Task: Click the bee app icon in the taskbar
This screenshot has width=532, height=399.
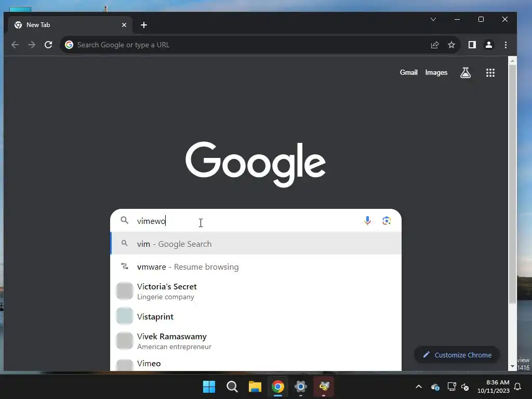Action: (324, 387)
